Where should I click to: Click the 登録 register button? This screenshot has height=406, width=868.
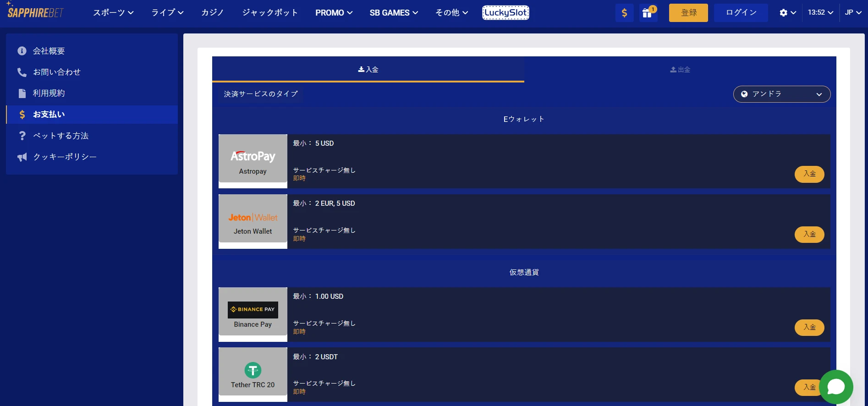[x=688, y=13]
